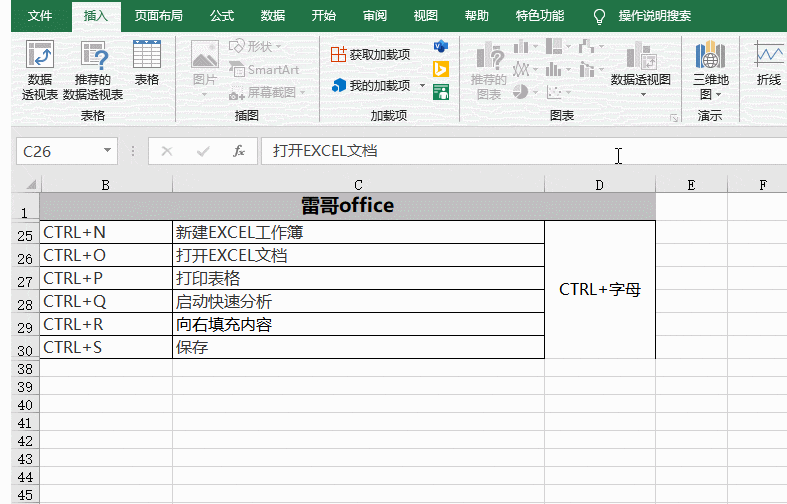Select column D header

600,185
